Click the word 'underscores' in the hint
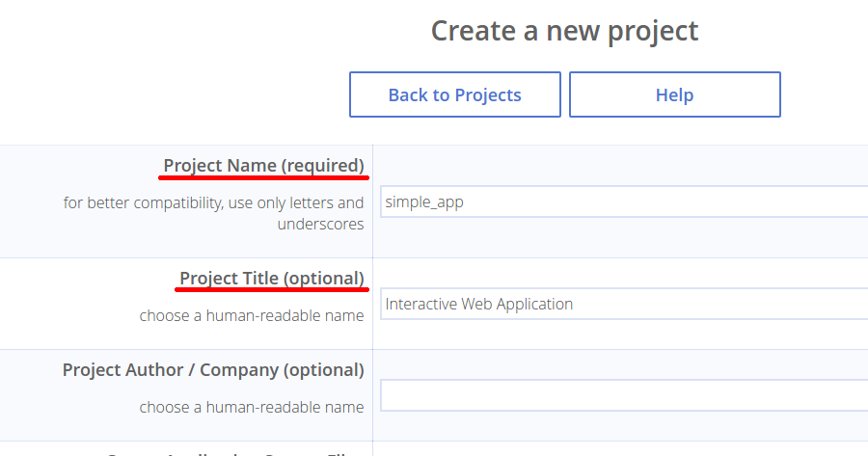 (320, 224)
